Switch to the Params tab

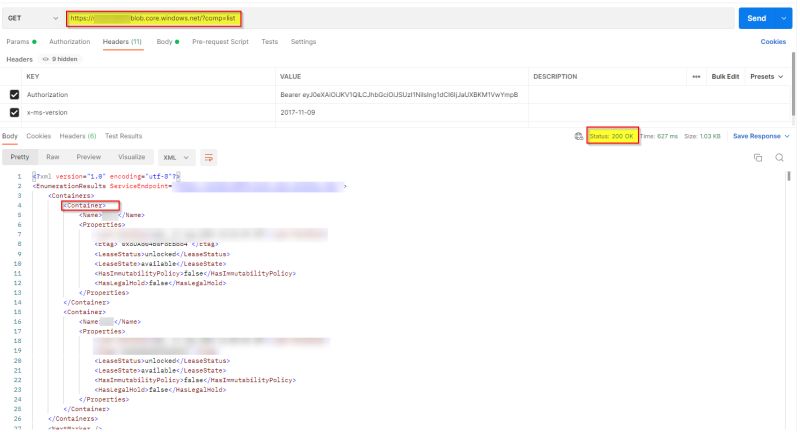(21, 42)
